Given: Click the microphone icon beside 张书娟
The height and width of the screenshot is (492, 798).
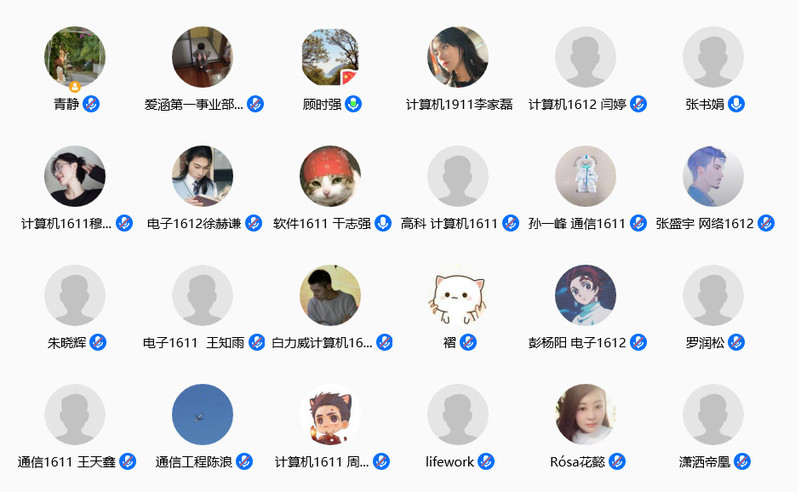Looking at the screenshot, I should (736, 104).
